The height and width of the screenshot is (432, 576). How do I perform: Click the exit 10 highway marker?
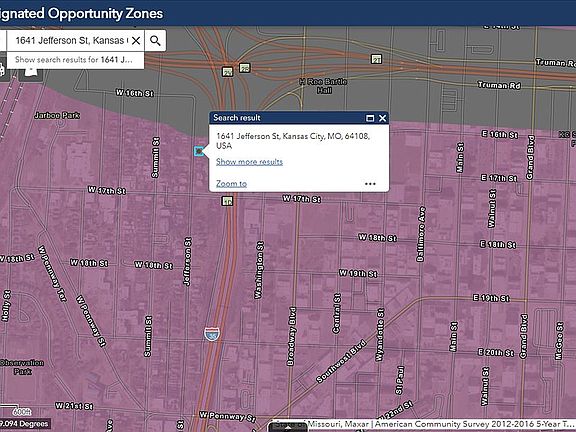227,201
